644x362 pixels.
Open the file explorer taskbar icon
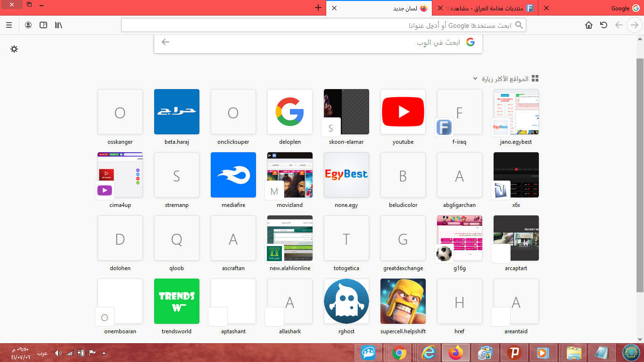(574, 353)
